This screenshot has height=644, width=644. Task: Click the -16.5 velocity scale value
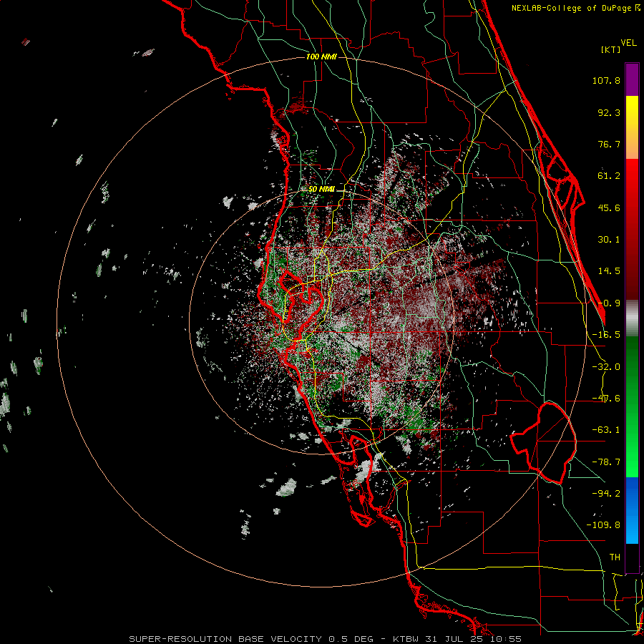pos(606,335)
